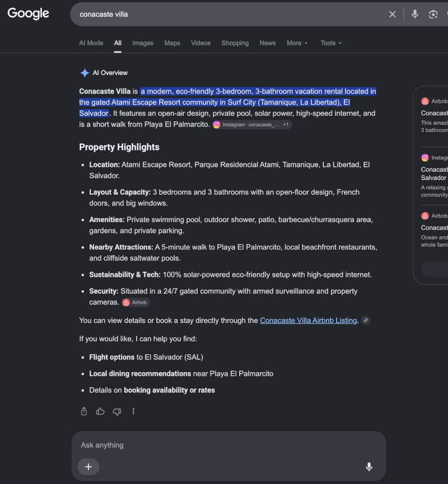This screenshot has width=448, height=484.
Task: Click the AI Overview label
Action: tap(110, 73)
